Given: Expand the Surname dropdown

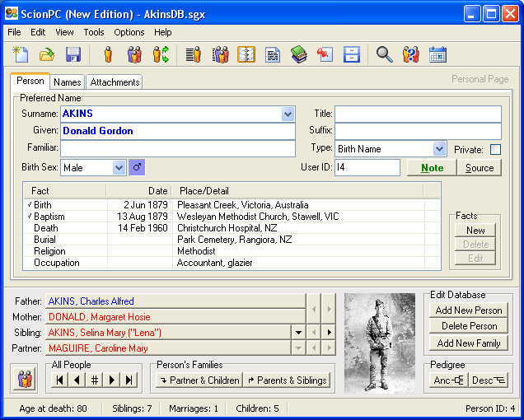Looking at the screenshot, I should click(288, 114).
